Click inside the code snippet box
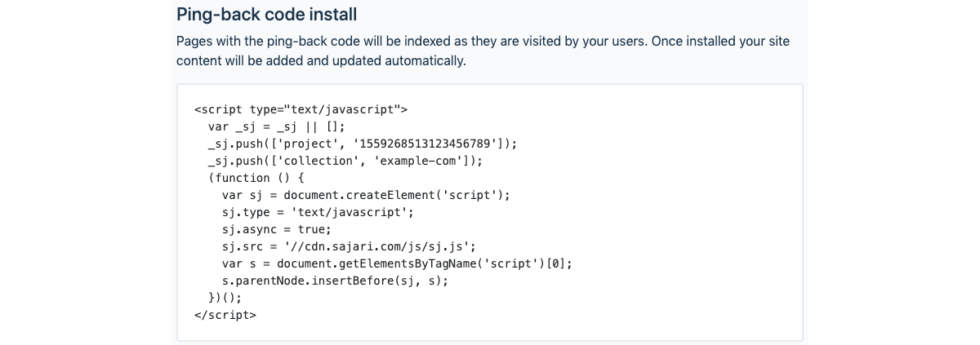980x345 pixels. (490, 212)
